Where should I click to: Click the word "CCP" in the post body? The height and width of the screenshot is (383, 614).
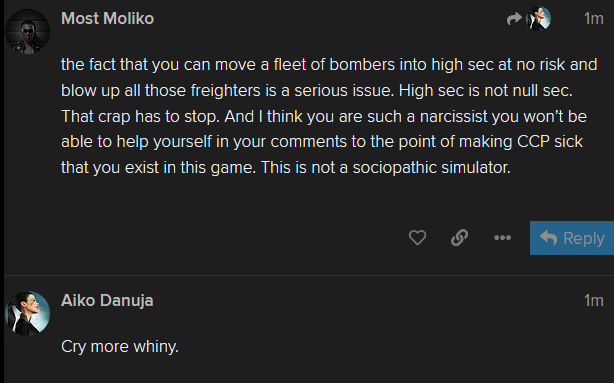pos(533,142)
